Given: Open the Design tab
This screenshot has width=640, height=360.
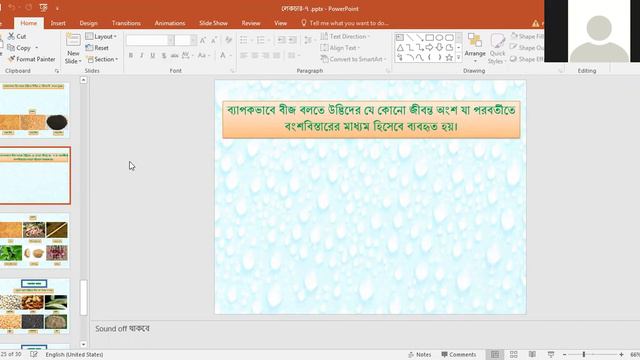Looking at the screenshot, I should (89, 23).
